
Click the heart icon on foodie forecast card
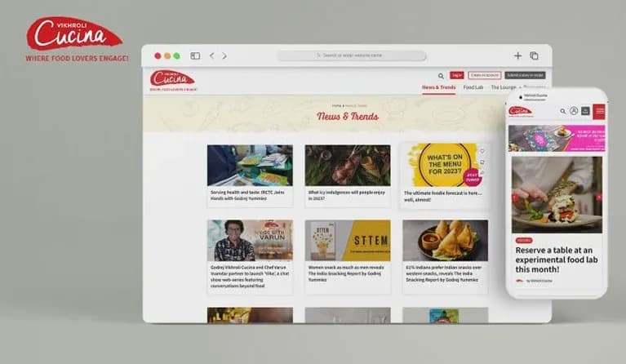482,151
